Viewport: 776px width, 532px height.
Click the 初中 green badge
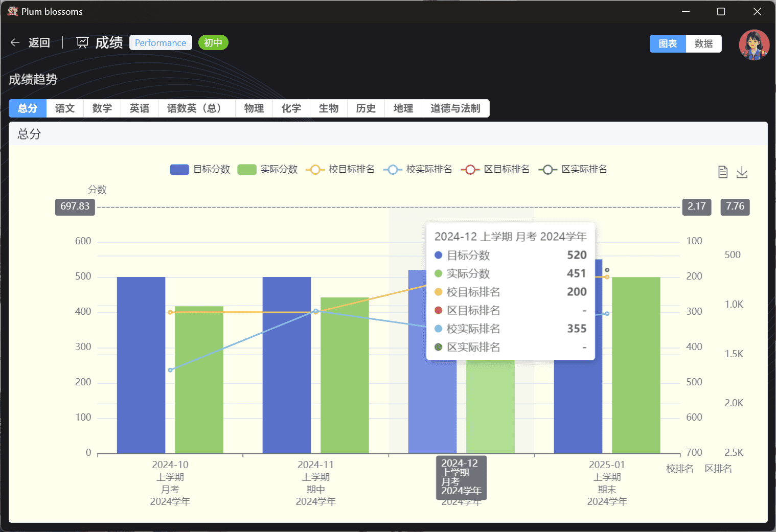(x=213, y=42)
